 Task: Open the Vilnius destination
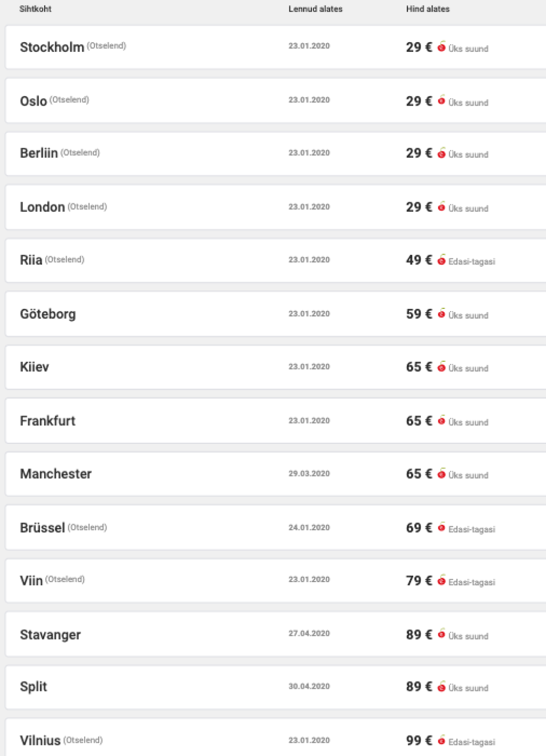coord(40,741)
